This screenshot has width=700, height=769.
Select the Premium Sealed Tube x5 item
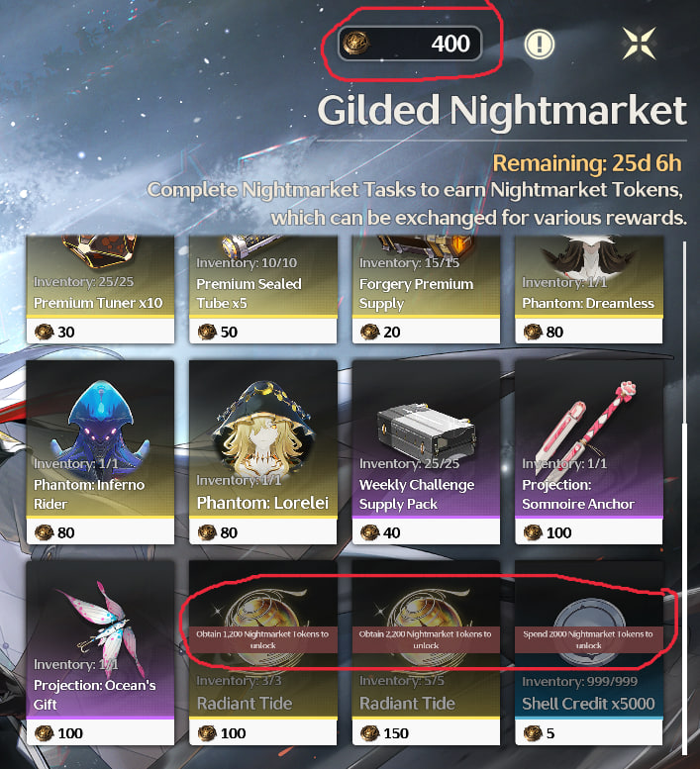pos(263,289)
